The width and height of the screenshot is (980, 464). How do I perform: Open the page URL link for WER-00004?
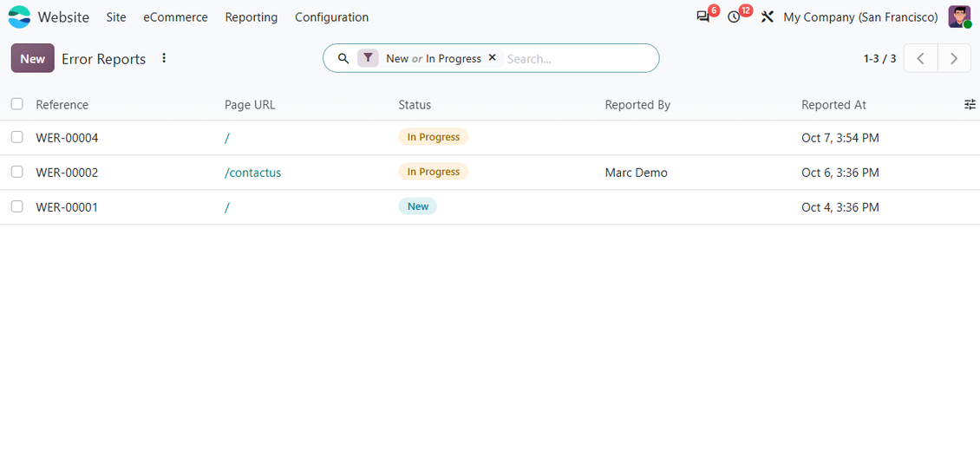tap(227, 138)
